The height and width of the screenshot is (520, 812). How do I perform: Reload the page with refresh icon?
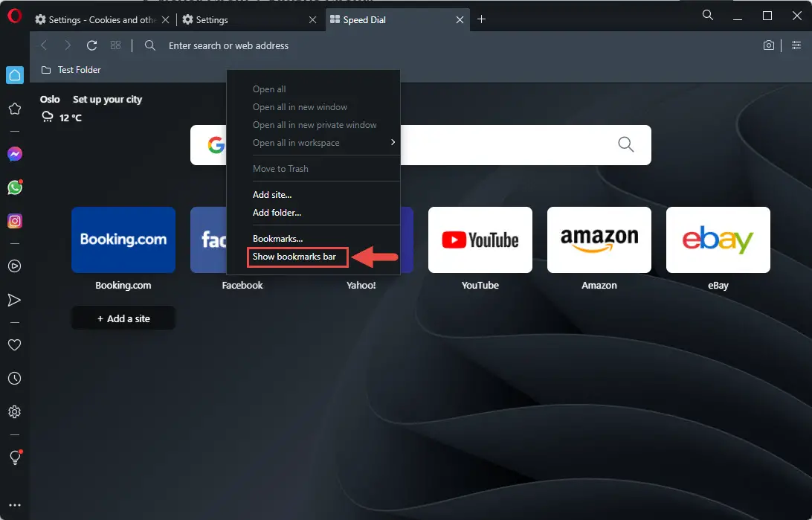91,45
